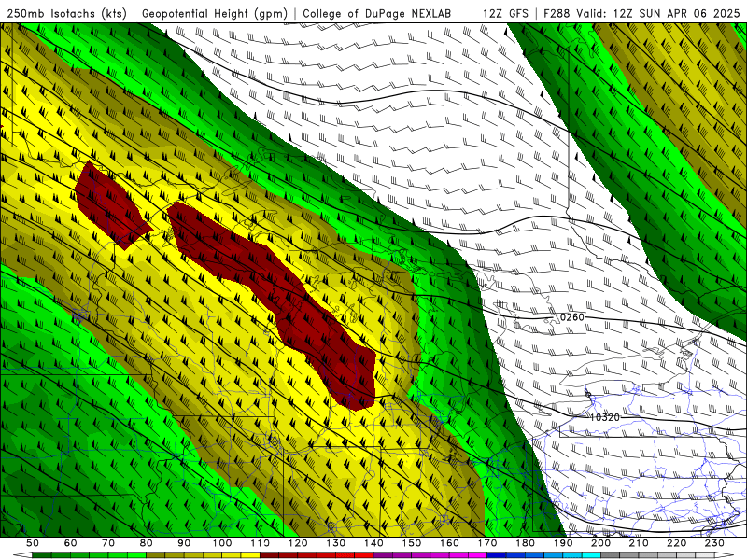The height and width of the screenshot is (560, 747).
Task: Click the 70 value on the color scale
Action: (x=108, y=543)
